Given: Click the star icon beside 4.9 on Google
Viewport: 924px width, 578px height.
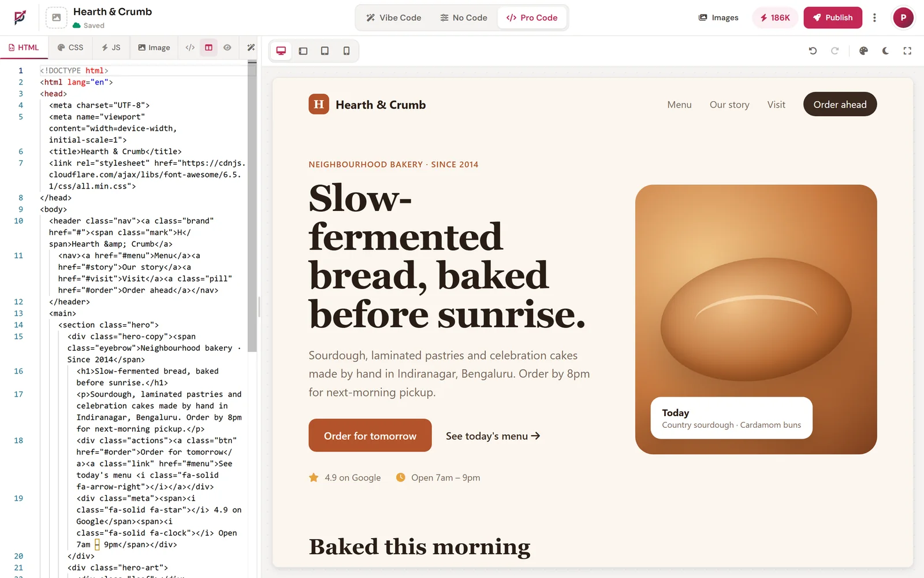Looking at the screenshot, I should pos(314,477).
